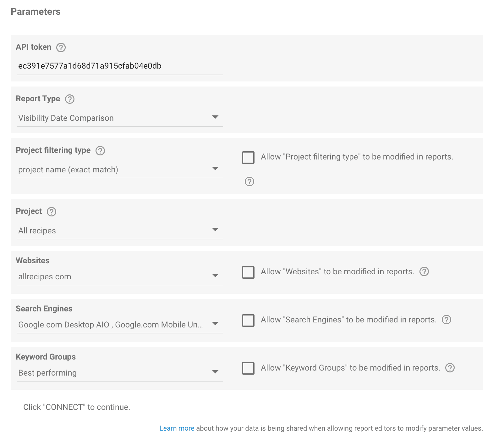Image resolution: width=504 pixels, height=441 pixels.
Task: Enable Allow Project filtering type to be modified
Action: [248, 157]
